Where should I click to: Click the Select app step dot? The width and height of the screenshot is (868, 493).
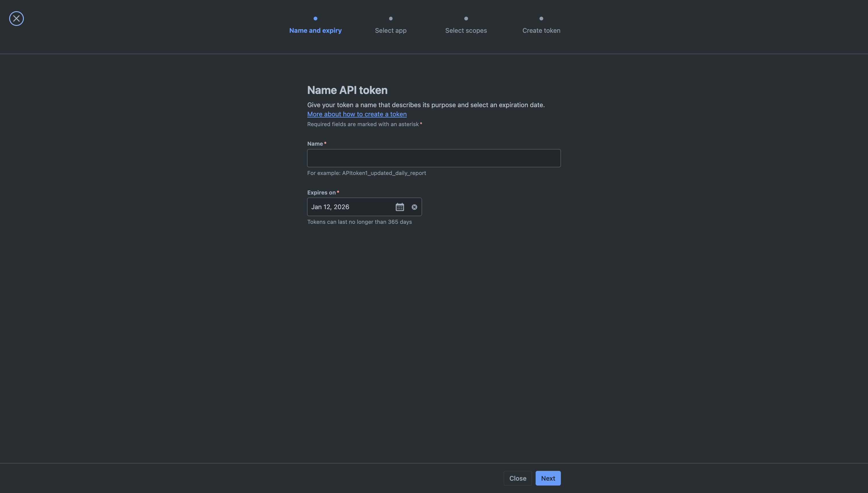pyautogui.click(x=390, y=19)
